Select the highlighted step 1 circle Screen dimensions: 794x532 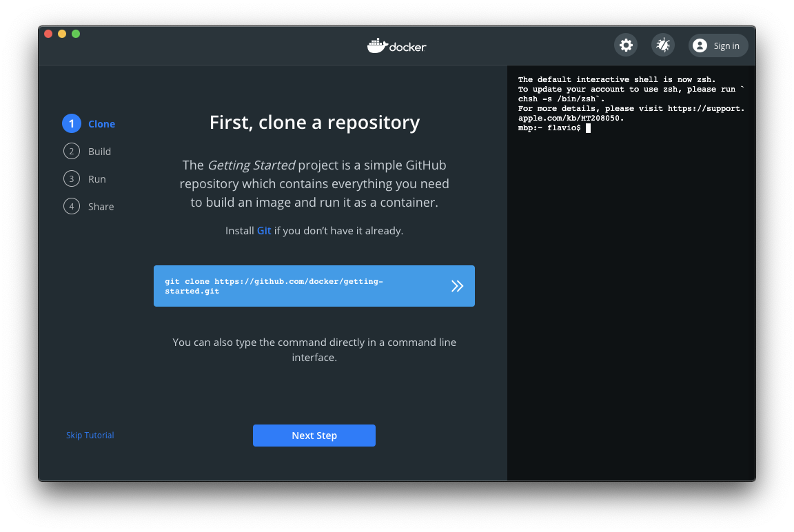[71, 124]
